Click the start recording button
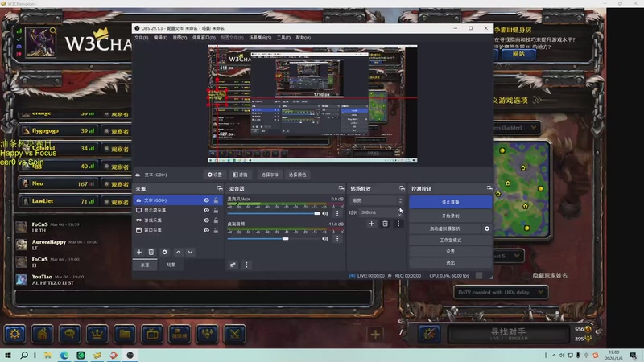Viewport: 644px width, 362px height. point(450,216)
